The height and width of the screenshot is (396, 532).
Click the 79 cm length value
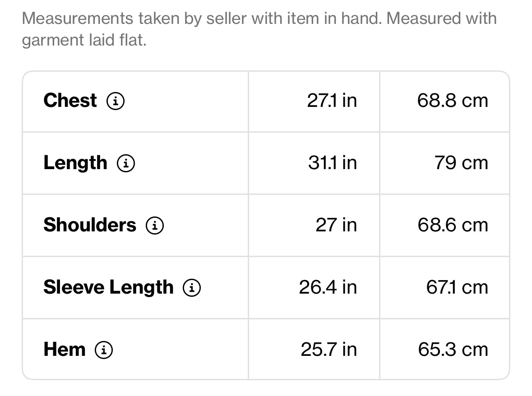tap(461, 163)
